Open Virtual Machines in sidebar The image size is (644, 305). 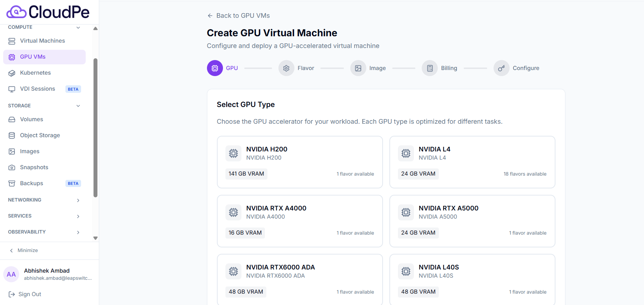(44, 41)
